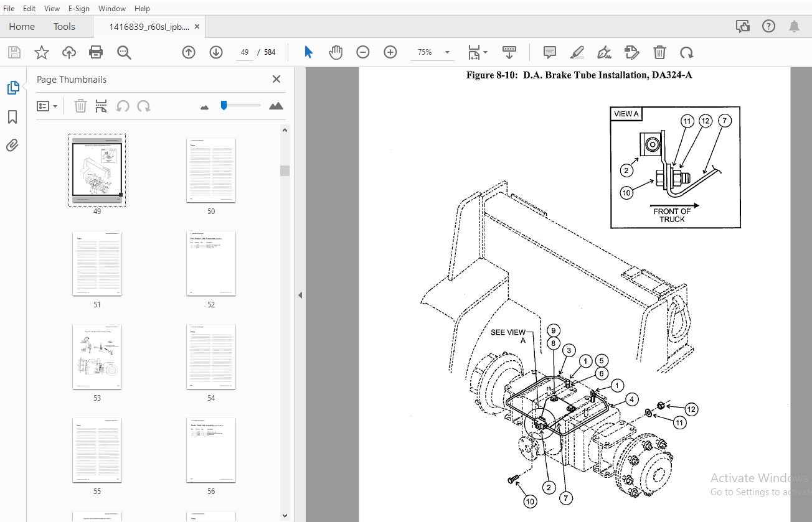Expand the page fit options arrow
The height and width of the screenshot is (522, 812).
click(486, 52)
